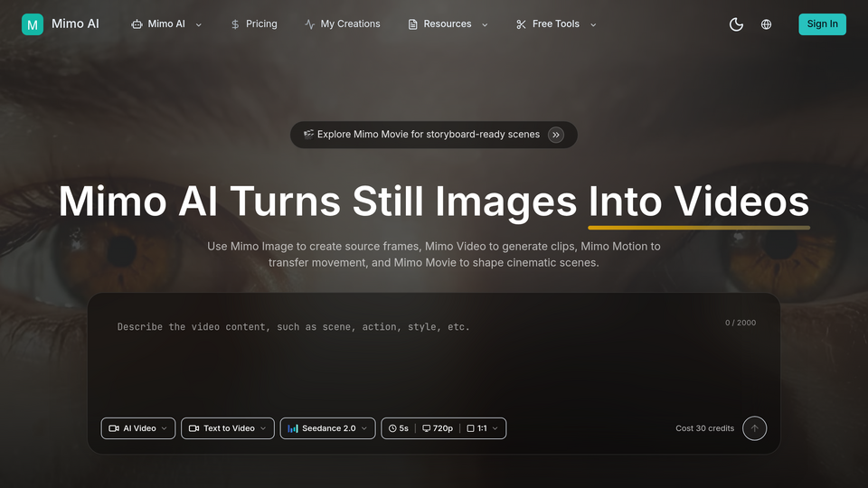Expand the Resources chevron arrow

click(x=485, y=25)
